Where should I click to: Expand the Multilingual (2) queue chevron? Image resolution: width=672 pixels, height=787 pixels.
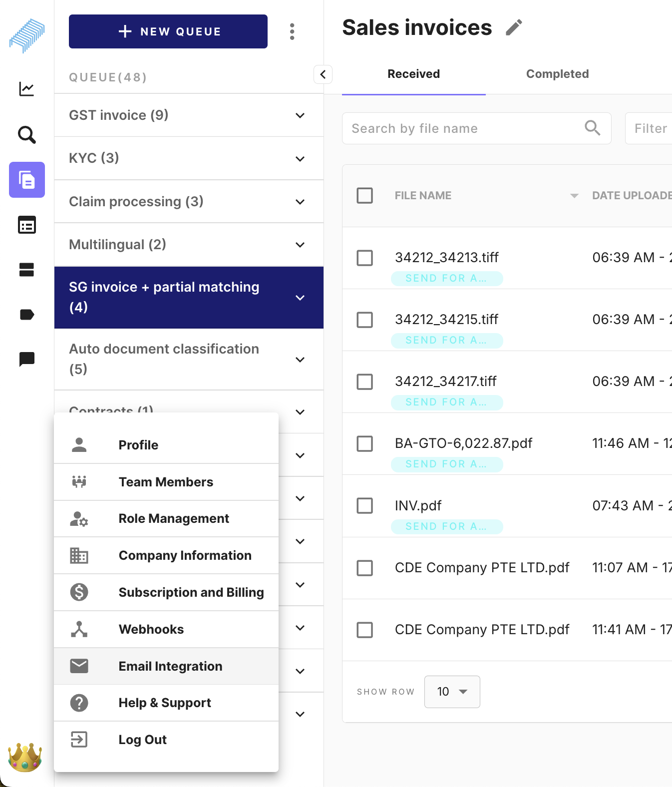click(x=300, y=245)
